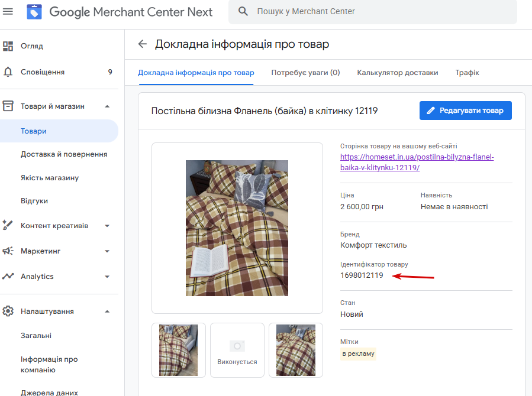The width and height of the screenshot is (532, 396).
Task: Switch to the Потребує уваги tab
Action: tap(305, 73)
